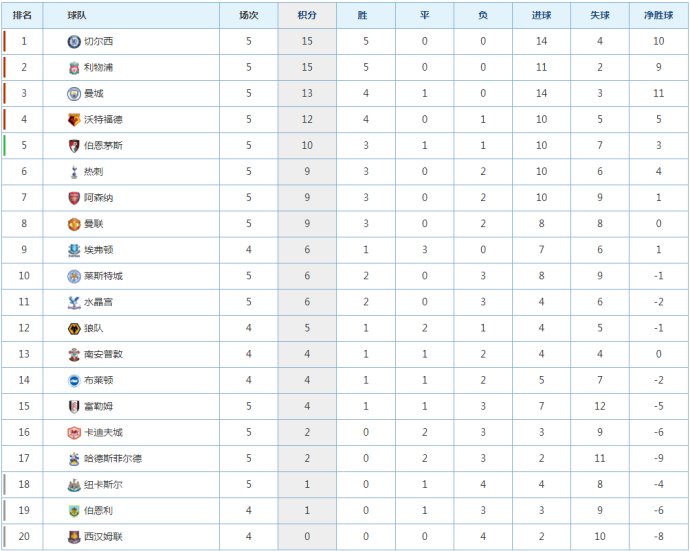Click the Arsenal (阿森纳) crest icon
The width and height of the screenshot is (690, 551).
click(x=74, y=198)
